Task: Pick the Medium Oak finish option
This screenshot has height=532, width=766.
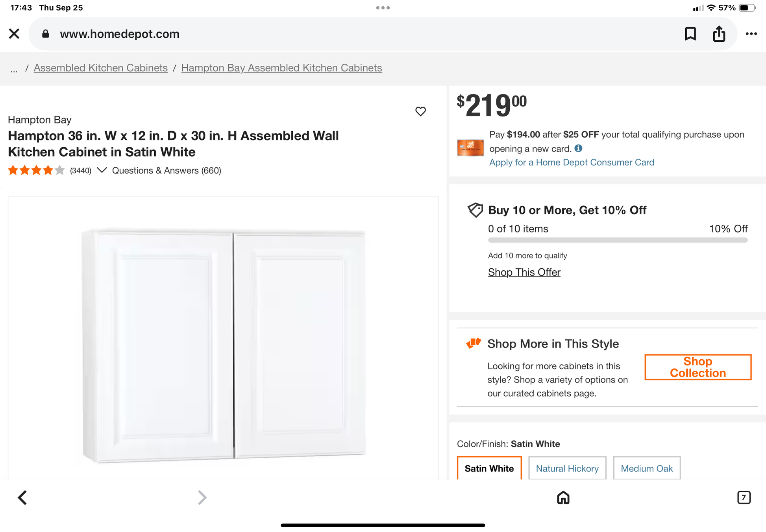Action: 646,468
